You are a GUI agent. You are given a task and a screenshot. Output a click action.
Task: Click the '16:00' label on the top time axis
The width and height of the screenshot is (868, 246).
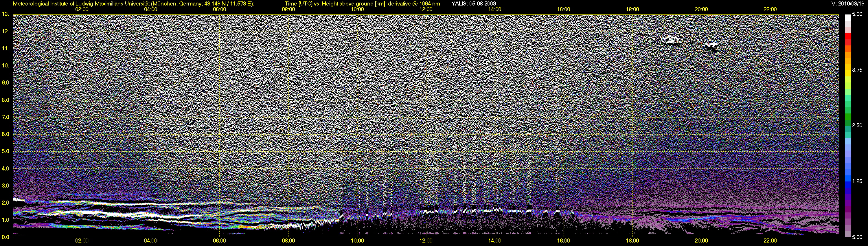(x=564, y=10)
